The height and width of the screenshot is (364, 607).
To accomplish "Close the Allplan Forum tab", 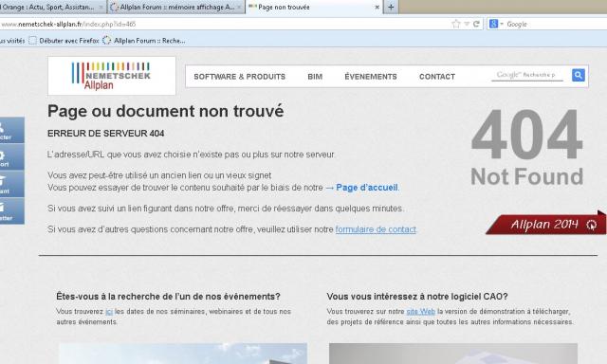I will click(239, 7).
